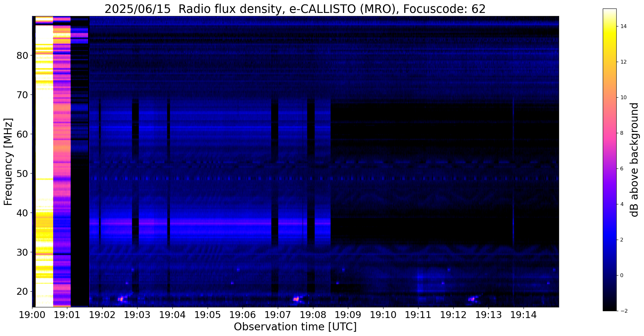The image size is (644, 336).
Task: Click the 40 MHz frequency tick label
Action: click(x=22, y=213)
